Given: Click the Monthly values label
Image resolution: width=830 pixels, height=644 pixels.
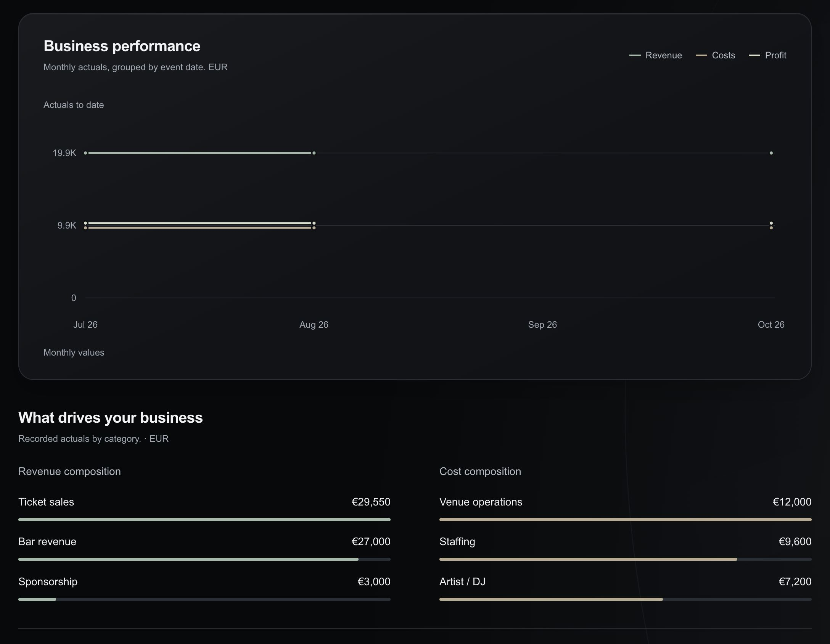Looking at the screenshot, I should [x=74, y=353].
